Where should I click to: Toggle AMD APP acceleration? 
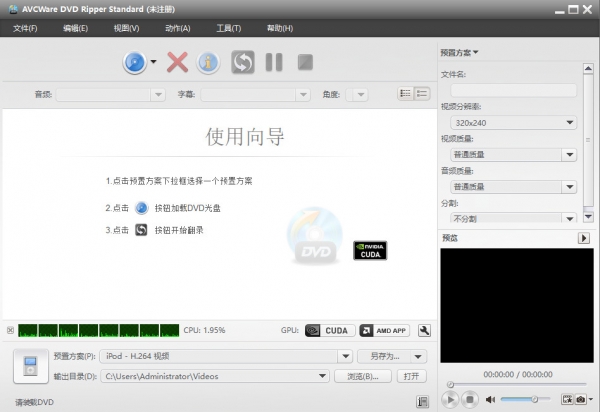pyautogui.click(x=384, y=331)
